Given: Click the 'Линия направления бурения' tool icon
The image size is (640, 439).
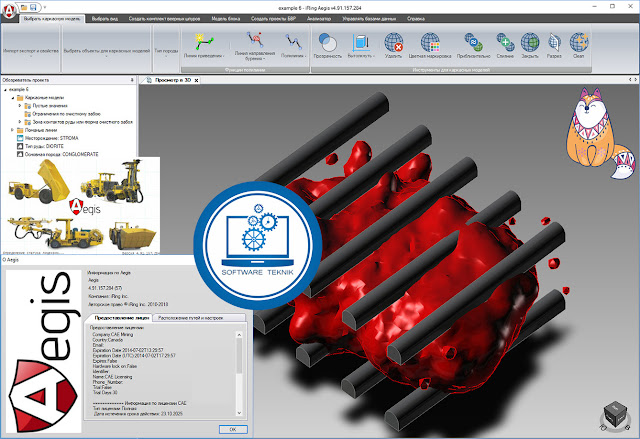Looking at the screenshot, I should (255, 40).
